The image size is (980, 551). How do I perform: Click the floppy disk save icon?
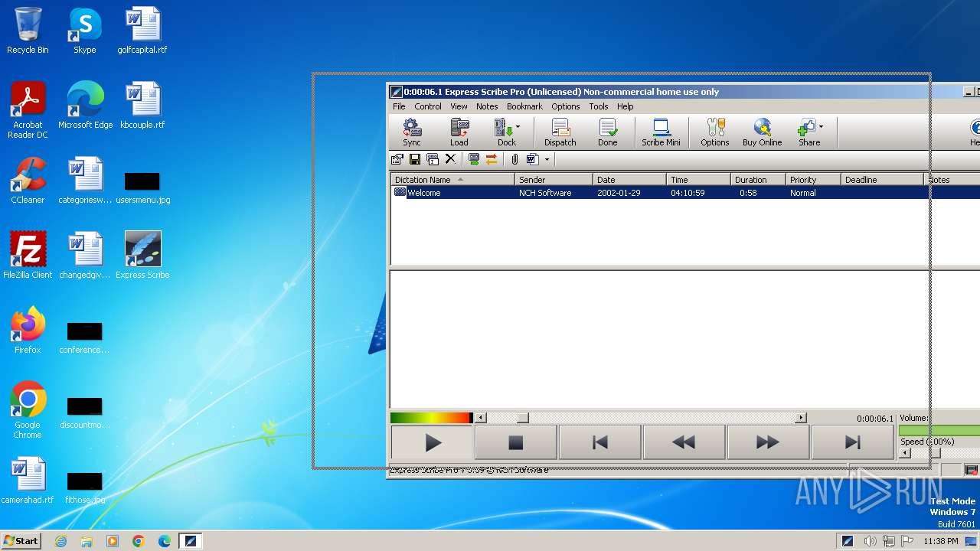[415, 159]
